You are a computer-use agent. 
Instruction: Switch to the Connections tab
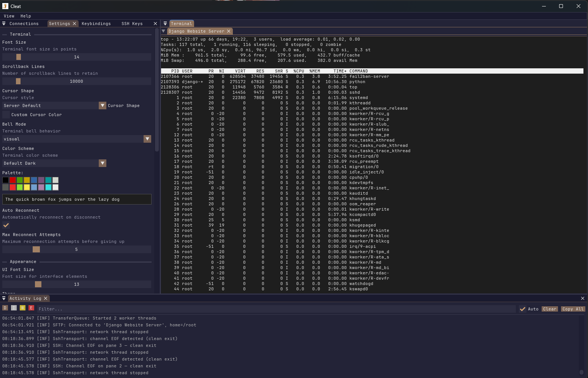24,24
